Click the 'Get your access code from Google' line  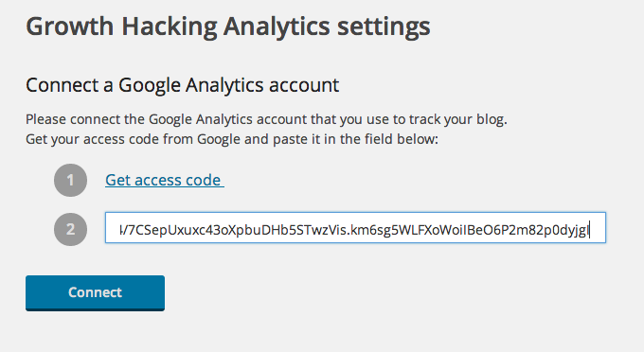(232, 139)
